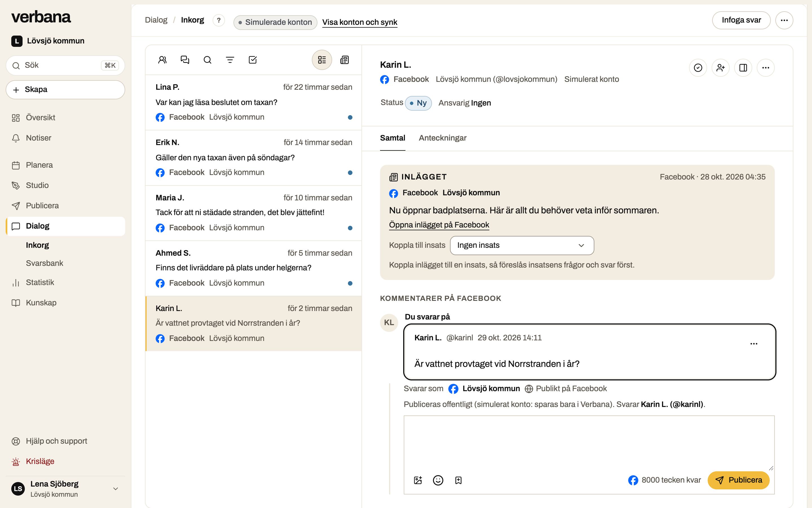Open emoji picker in reply box

click(x=438, y=480)
